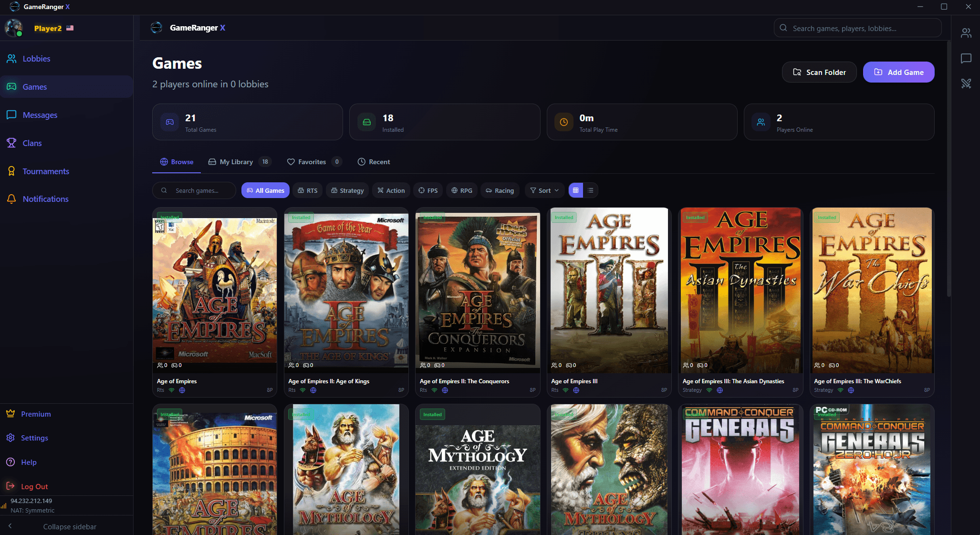Click the Scan Folder button
Image resolution: width=980 pixels, height=535 pixels.
(819, 72)
